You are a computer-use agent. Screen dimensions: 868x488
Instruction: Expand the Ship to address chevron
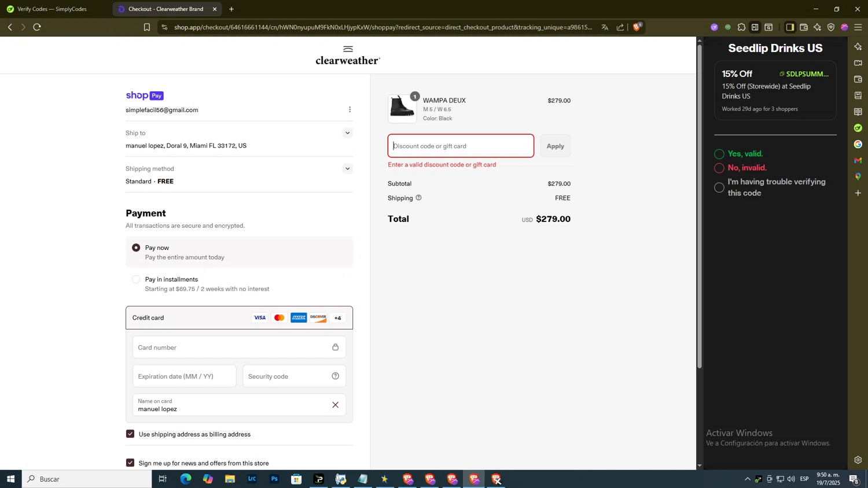click(347, 133)
